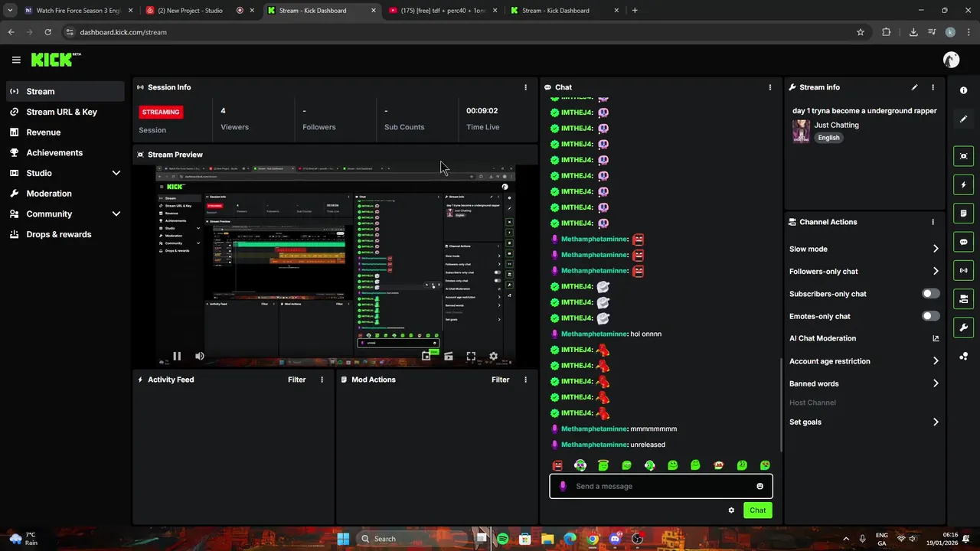Mute the stream preview volume
Image resolution: width=980 pixels, height=551 pixels.
pos(199,356)
